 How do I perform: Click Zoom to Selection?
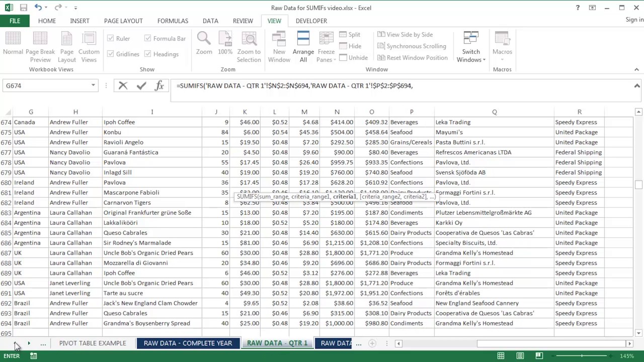249,47
